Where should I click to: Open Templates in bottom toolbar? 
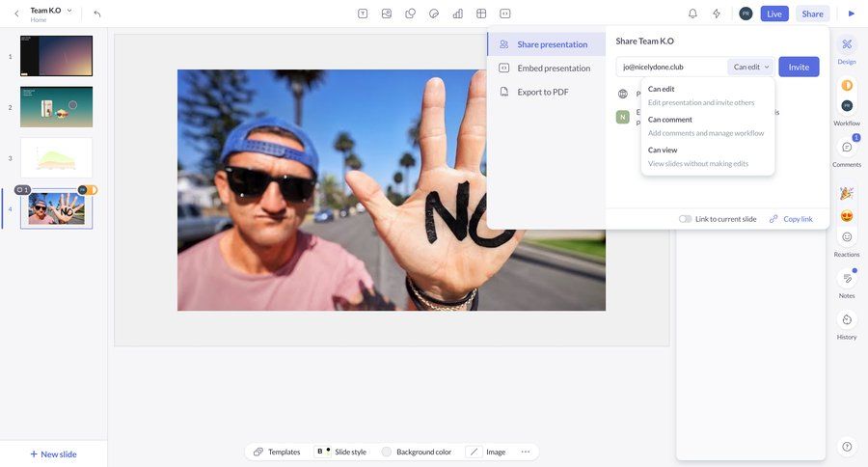[x=277, y=452]
